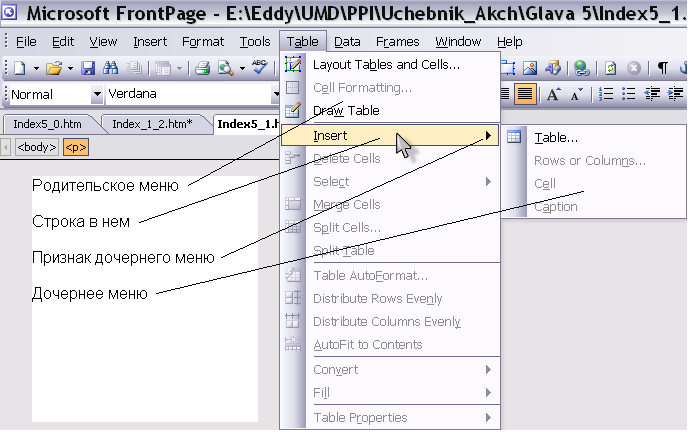688x432 pixels.
Task: Open the Format menu
Action: tap(203, 42)
